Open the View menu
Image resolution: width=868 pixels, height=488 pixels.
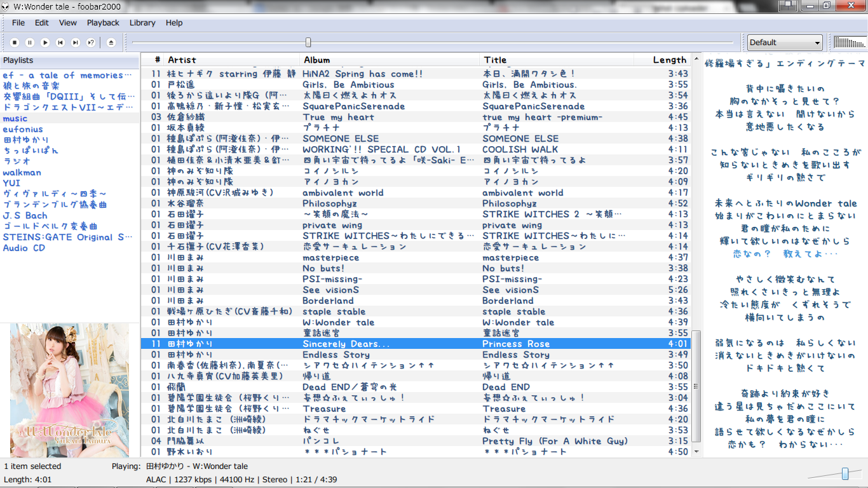point(68,23)
